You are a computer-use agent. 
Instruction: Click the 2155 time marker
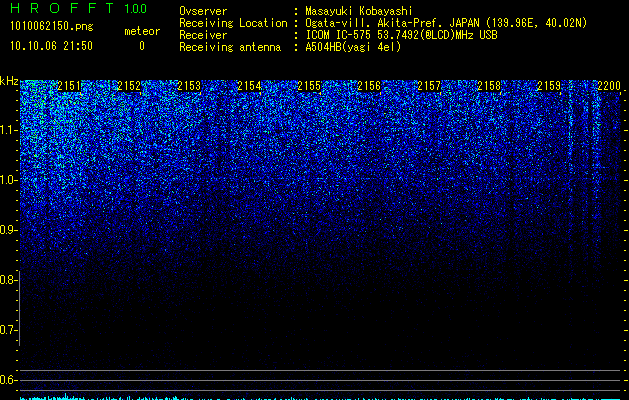pyautogui.click(x=309, y=86)
